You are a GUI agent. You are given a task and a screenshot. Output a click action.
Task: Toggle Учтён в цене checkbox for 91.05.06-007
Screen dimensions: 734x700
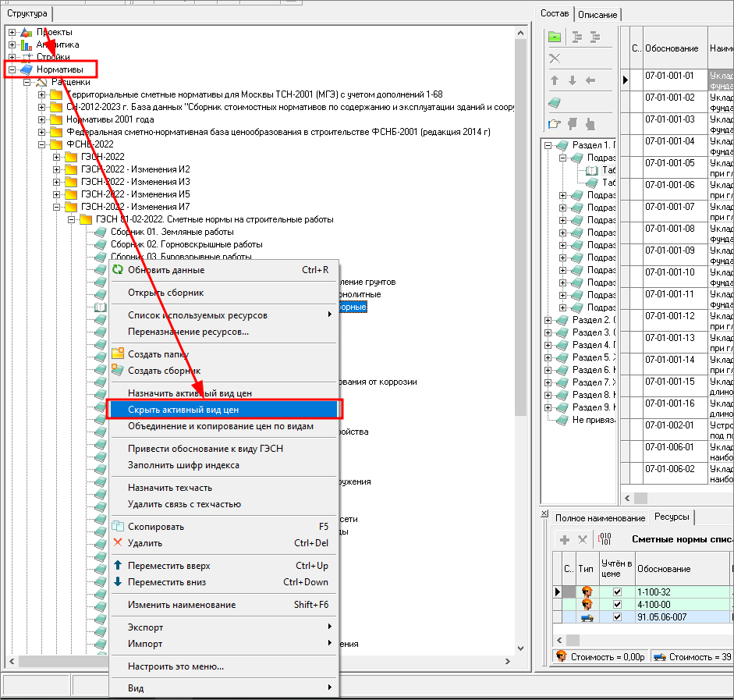pyautogui.click(x=617, y=616)
